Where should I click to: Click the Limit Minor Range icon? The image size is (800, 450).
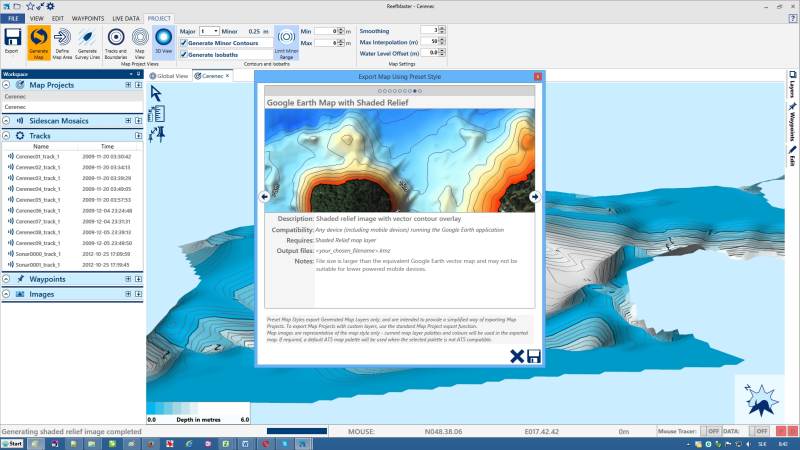pyautogui.click(x=285, y=41)
